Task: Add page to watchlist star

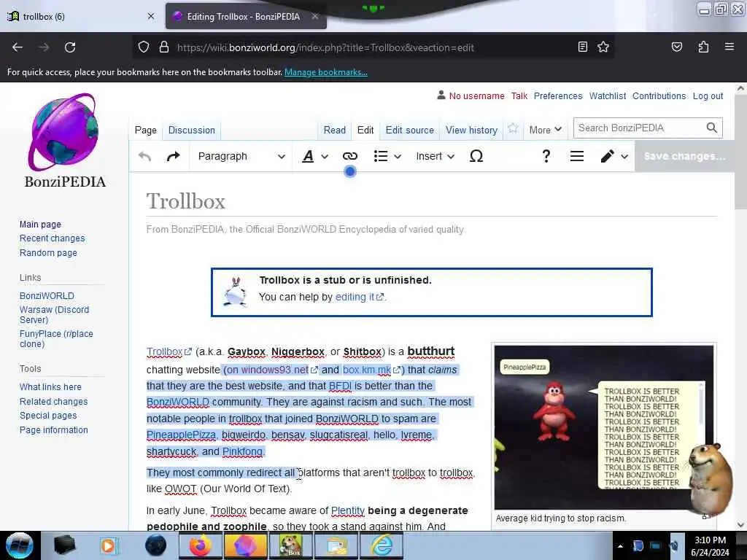Action: (x=513, y=128)
